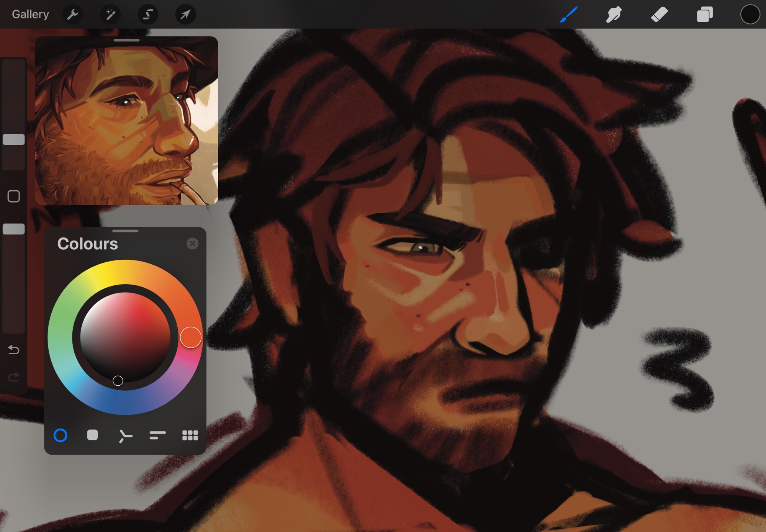Switch to the Classic square colour mode
The image size is (766, 532).
click(x=92, y=435)
